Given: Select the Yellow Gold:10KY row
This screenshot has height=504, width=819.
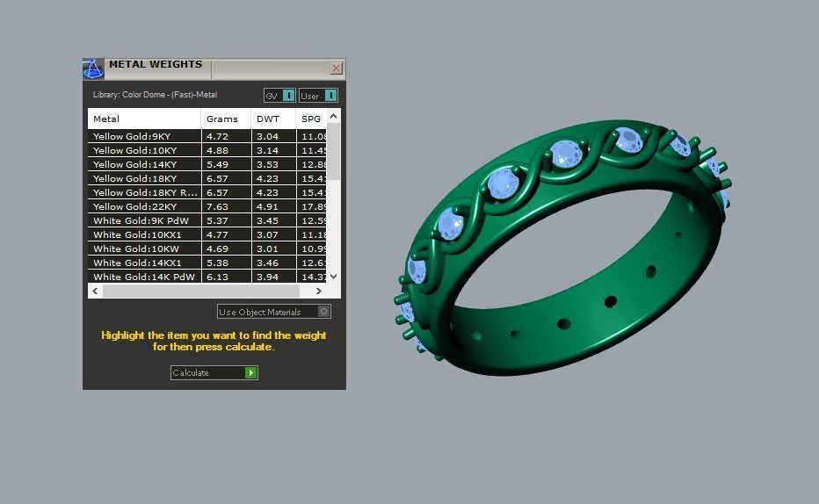Looking at the screenshot, I should (207, 150).
